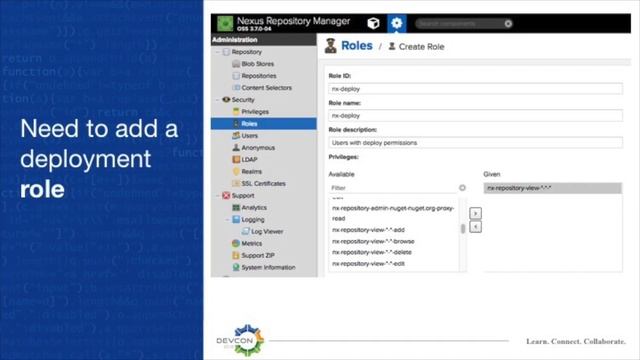This screenshot has width=640, height=360.
Task: Open Metrics under Support
Action: click(x=251, y=243)
